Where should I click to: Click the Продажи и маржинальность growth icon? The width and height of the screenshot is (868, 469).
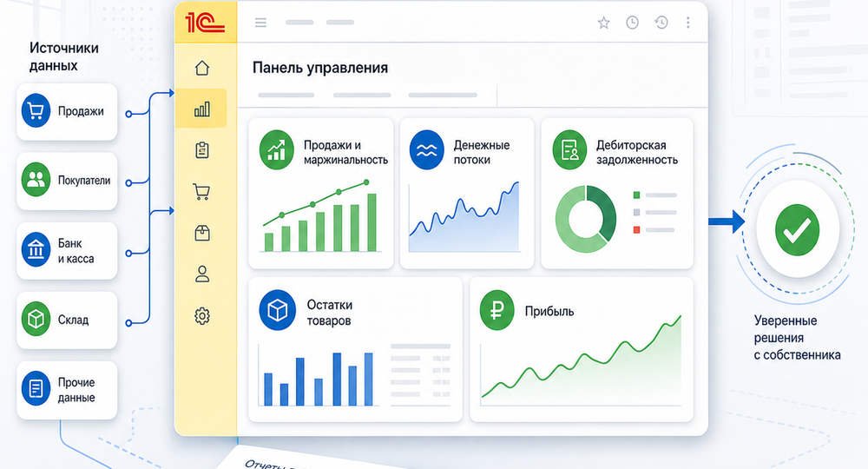point(276,150)
